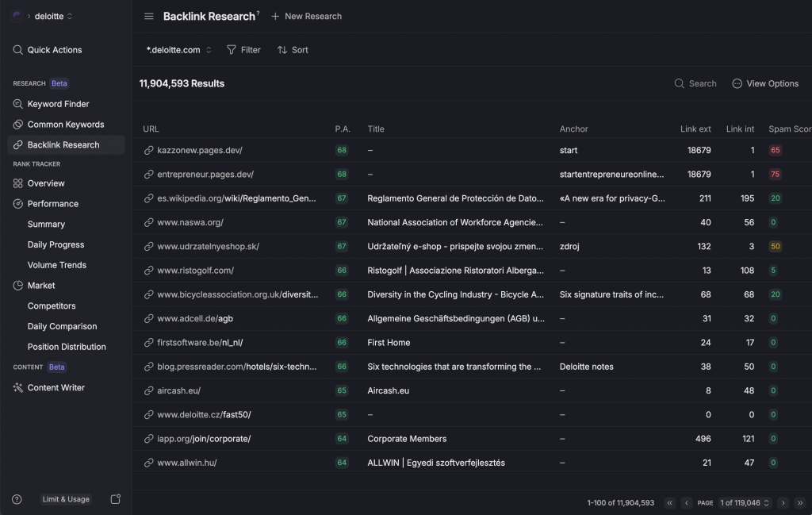Click the app logo in top-left
This screenshot has height=515, width=812.
[17, 16]
